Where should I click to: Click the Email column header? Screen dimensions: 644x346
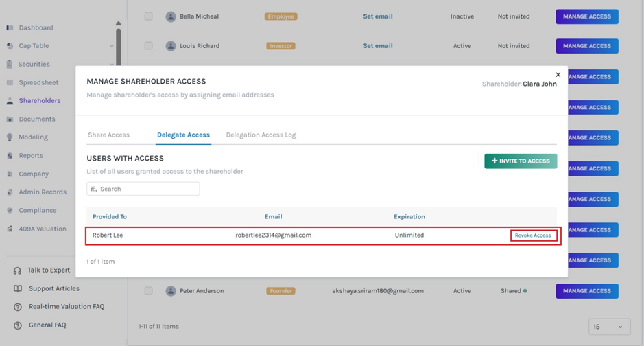pyautogui.click(x=273, y=216)
